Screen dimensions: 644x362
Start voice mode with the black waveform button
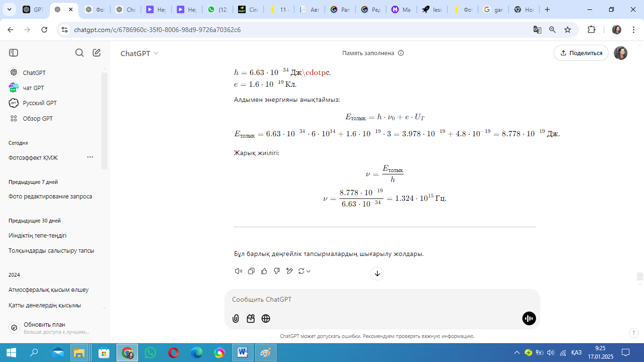[x=529, y=319]
